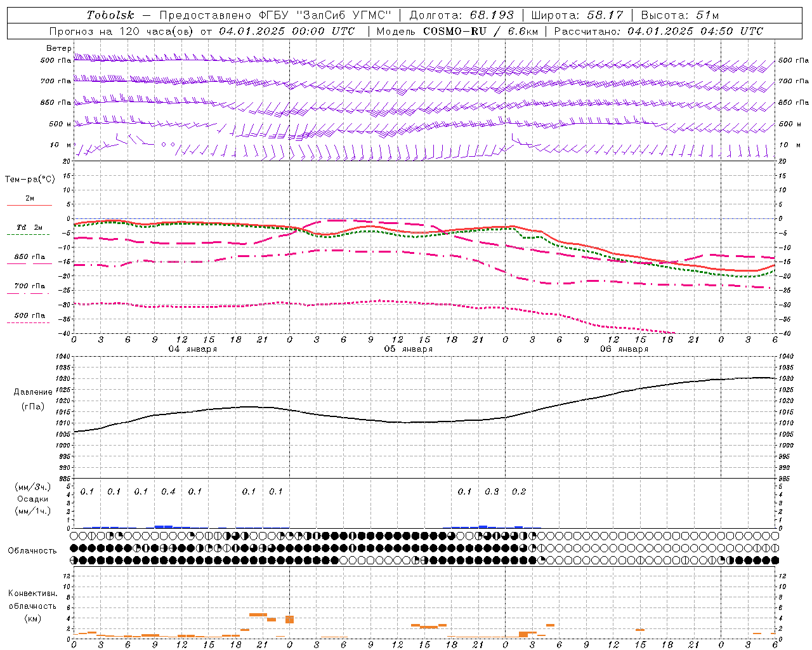The width and height of the screenshot is (812, 650).
Task: Select the 'Высота: 51м' elevation text
Action: point(680,15)
